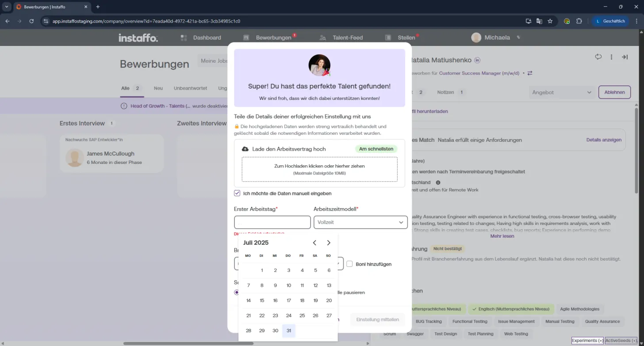The width and height of the screenshot is (644, 346).
Task: Open the Arbeitszeitmodell dropdown showing Vollzeit
Action: tap(360, 222)
